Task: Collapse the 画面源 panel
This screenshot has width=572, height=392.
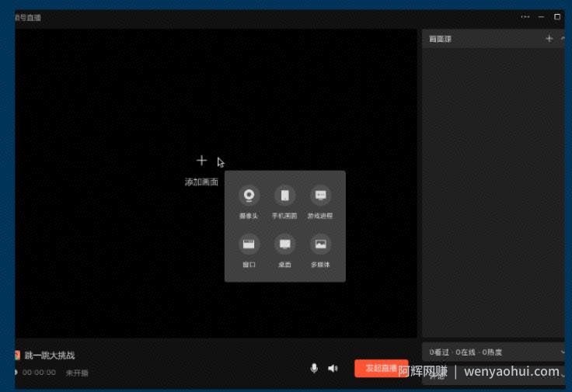Action: [x=563, y=39]
